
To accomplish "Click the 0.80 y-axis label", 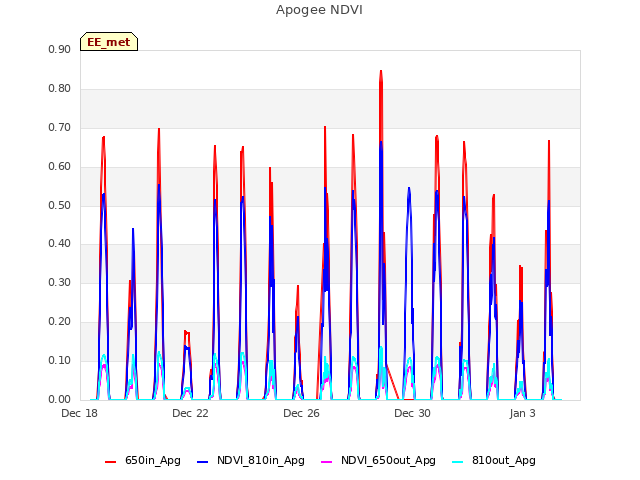I will pos(60,89).
